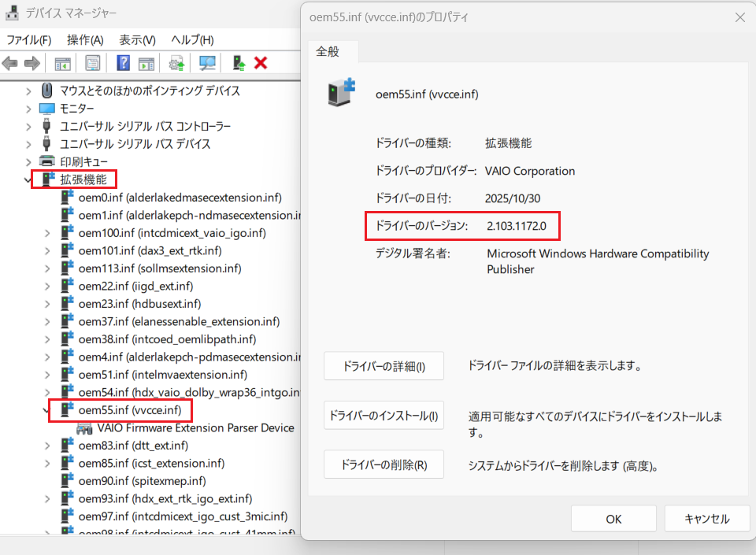This screenshot has height=555, width=756.
Task: Expand the 印刷キュー category
Action: coord(29,161)
